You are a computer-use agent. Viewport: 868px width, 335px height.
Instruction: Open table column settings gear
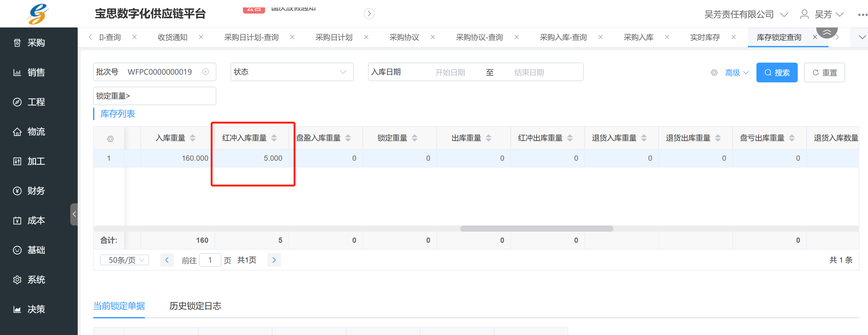110,139
